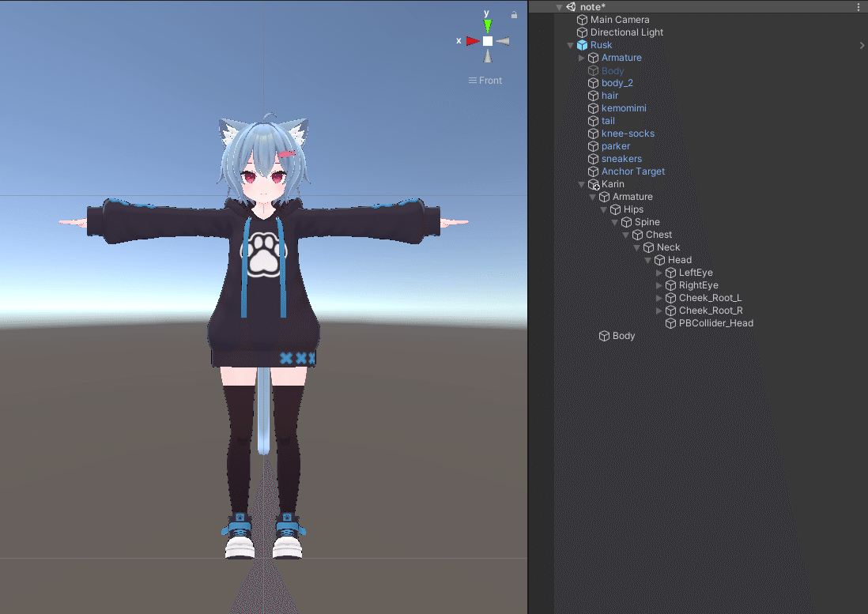
Task: Click the red X axis cone on gizmo
Action: coord(473,41)
